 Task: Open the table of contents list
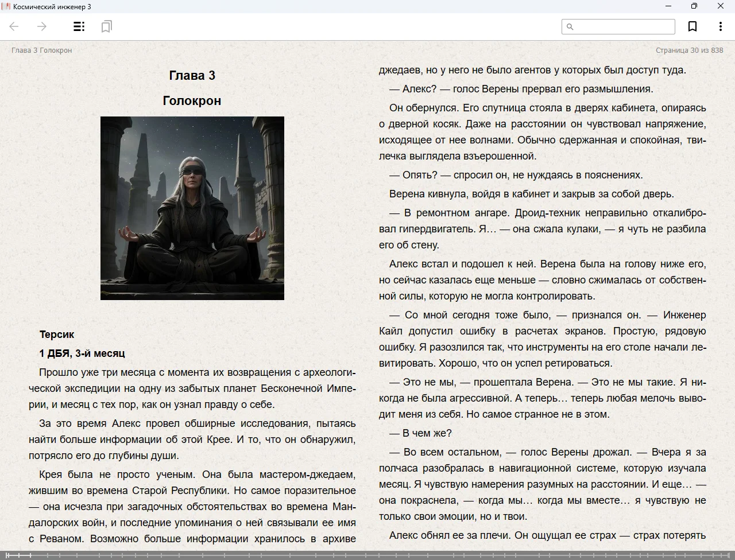79,26
